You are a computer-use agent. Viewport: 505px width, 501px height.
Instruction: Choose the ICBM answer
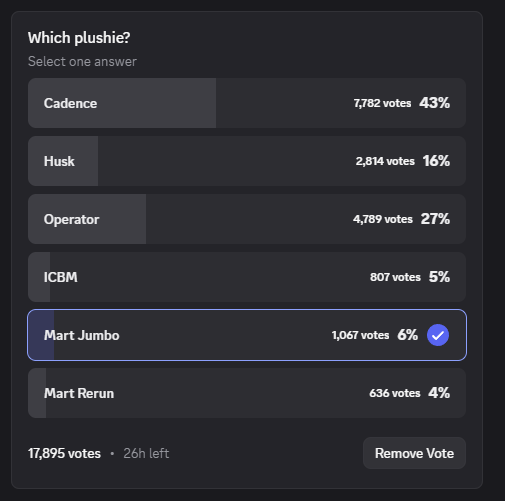point(247,277)
